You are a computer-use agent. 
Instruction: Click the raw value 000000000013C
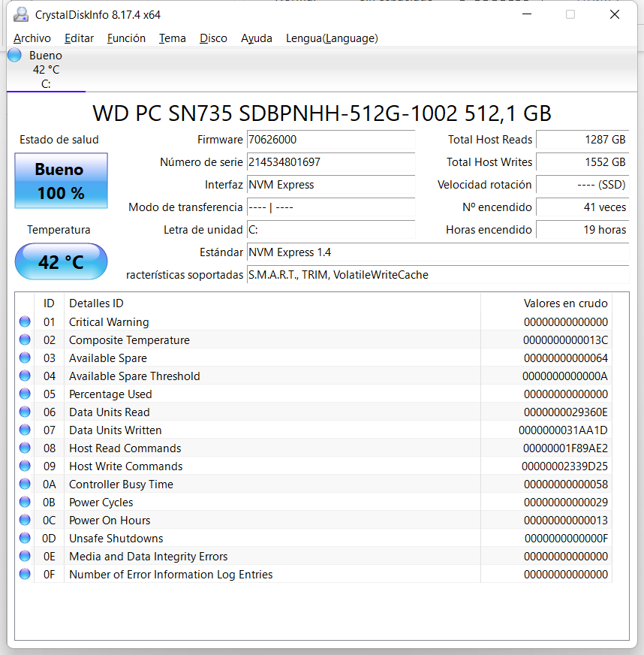coord(565,340)
